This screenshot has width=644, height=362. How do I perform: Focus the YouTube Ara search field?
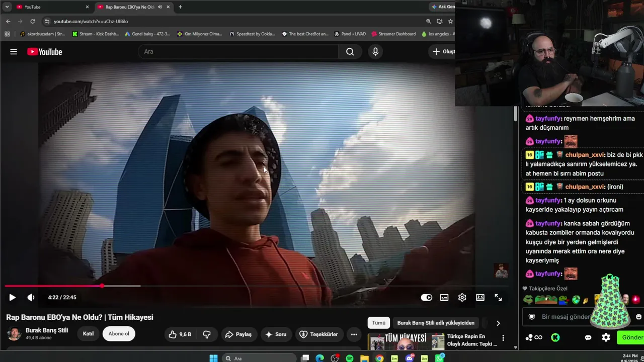[x=238, y=52]
